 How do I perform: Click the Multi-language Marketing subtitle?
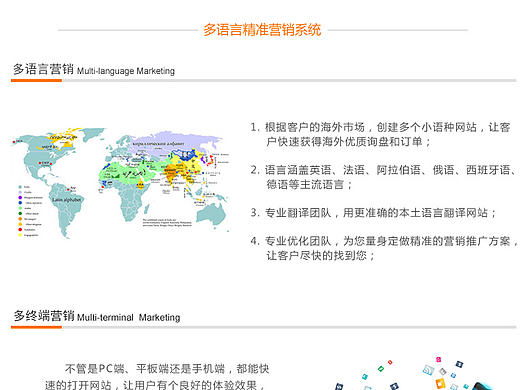tap(126, 71)
